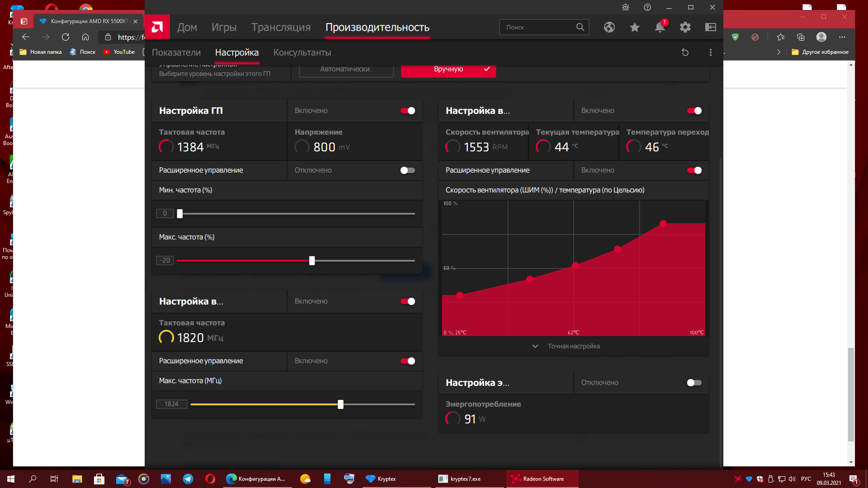
Task: Close the Конфигурации AMD RX 5500XT browser tab
Action: click(135, 21)
